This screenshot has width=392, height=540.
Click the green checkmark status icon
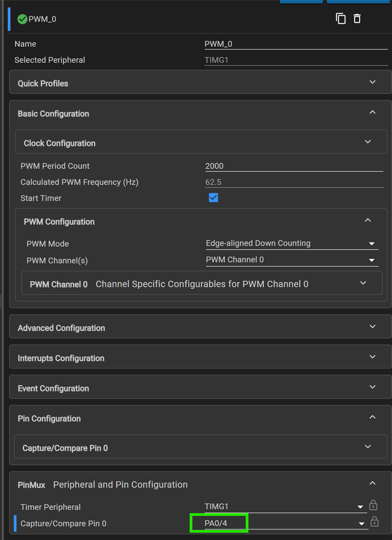[22, 19]
